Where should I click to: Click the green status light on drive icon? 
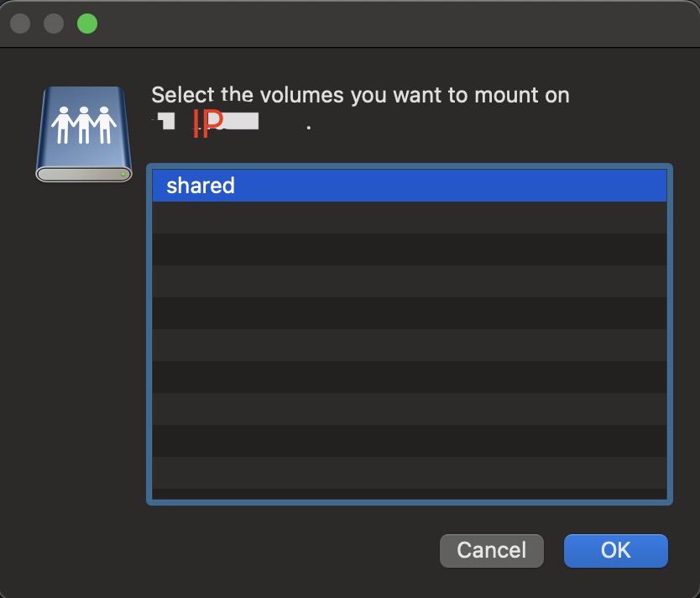(123, 174)
